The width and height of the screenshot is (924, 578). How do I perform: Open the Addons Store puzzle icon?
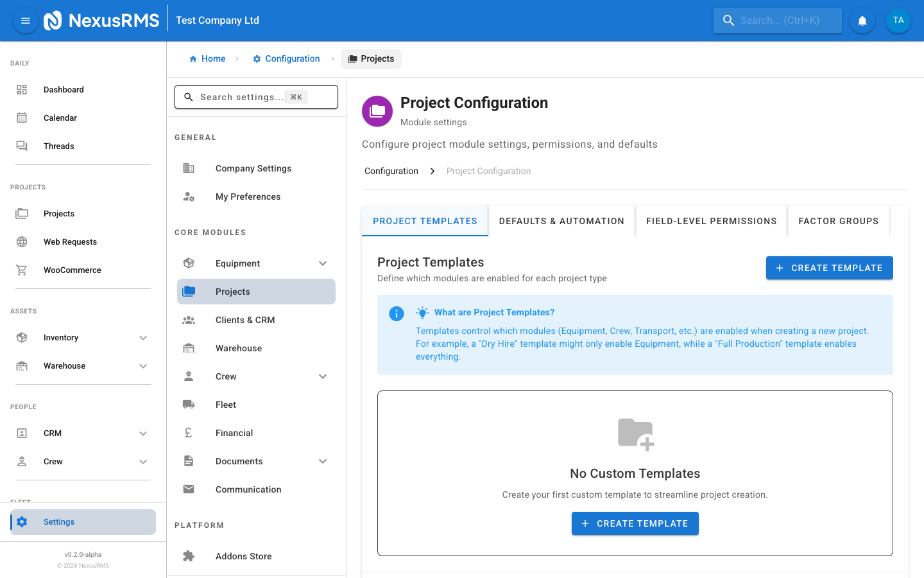pyautogui.click(x=189, y=556)
